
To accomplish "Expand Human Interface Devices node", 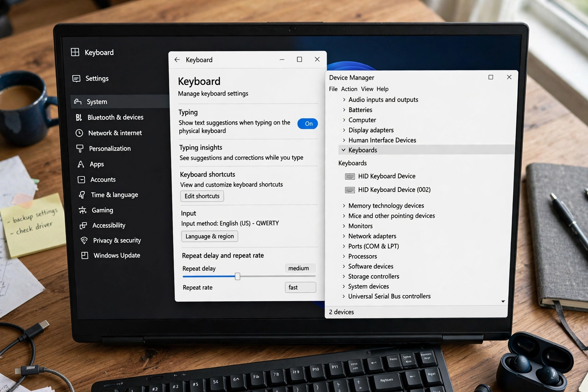I will [344, 140].
